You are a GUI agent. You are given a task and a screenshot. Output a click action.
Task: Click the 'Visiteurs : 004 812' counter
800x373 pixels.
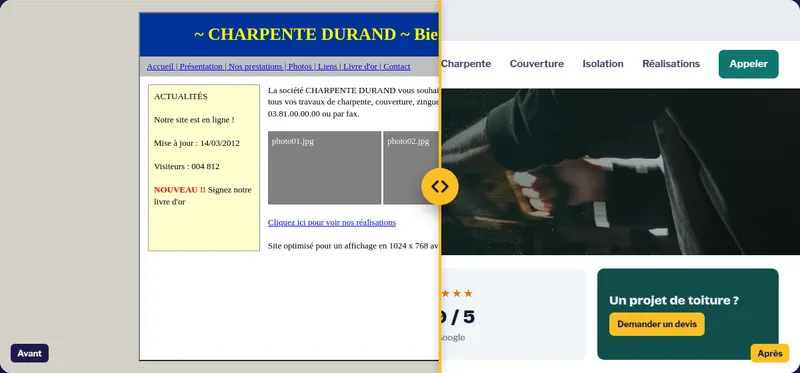click(187, 166)
